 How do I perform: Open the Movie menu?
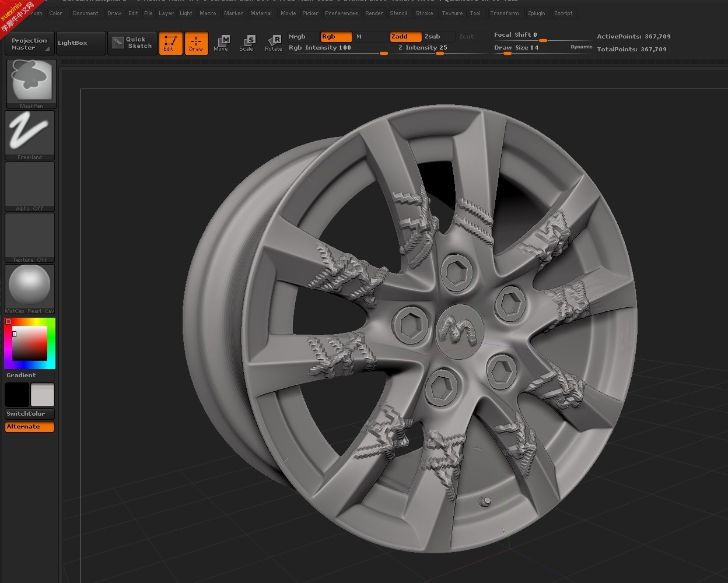pos(288,13)
